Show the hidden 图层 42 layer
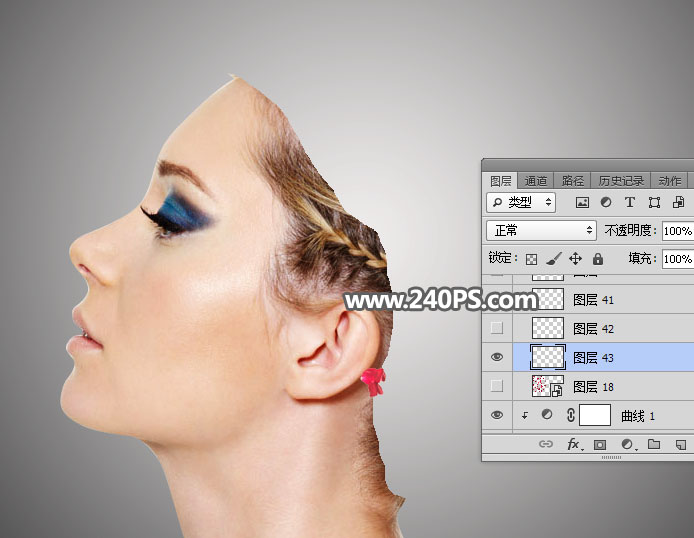The image size is (694, 538). 497,328
